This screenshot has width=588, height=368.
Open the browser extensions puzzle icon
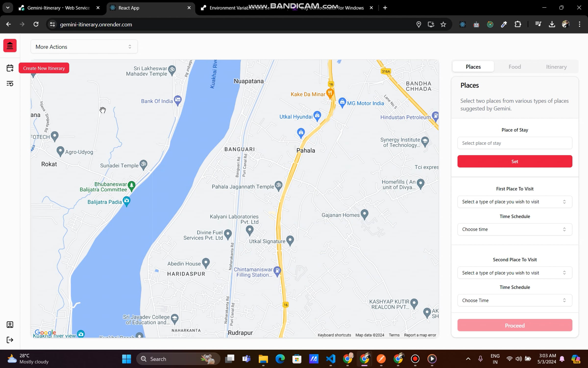pos(518,24)
